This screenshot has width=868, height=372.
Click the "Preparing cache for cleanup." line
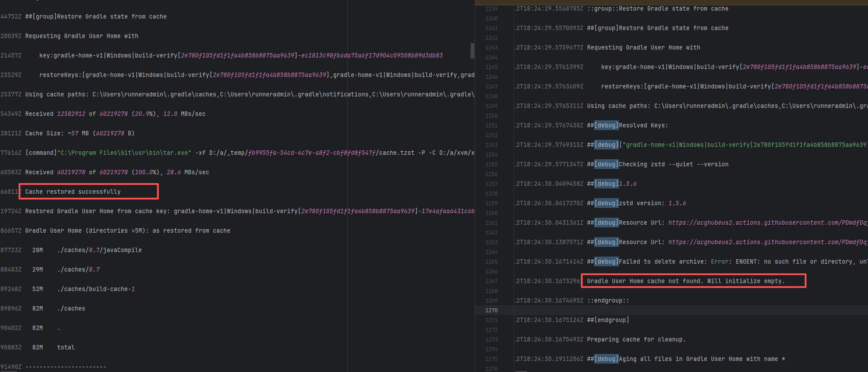[x=636, y=339]
